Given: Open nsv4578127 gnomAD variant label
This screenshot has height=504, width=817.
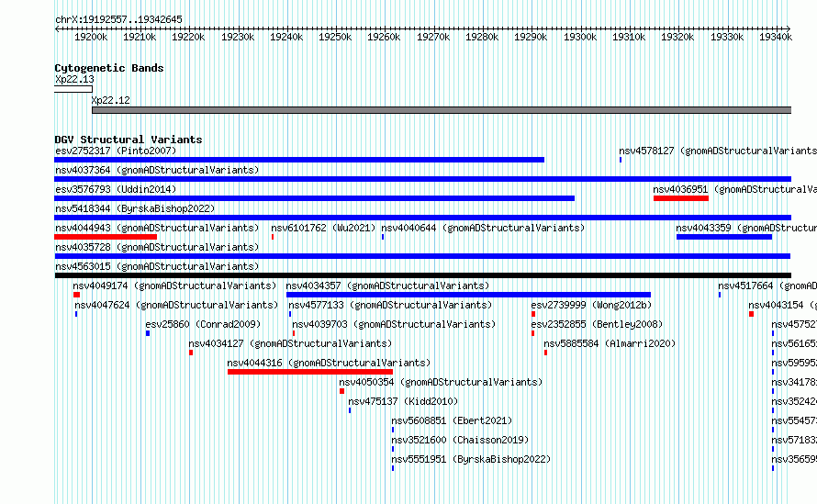Looking at the screenshot, I should point(718,151).
